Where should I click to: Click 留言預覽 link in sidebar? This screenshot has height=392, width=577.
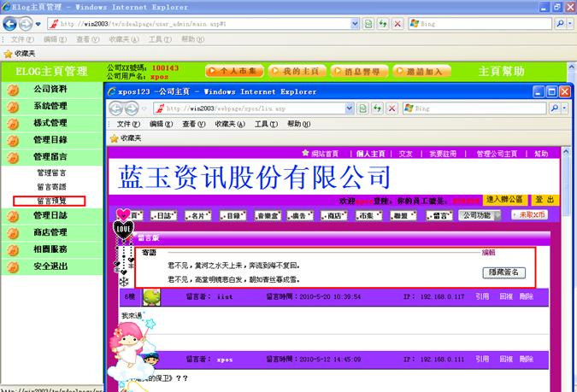point(50,201)
